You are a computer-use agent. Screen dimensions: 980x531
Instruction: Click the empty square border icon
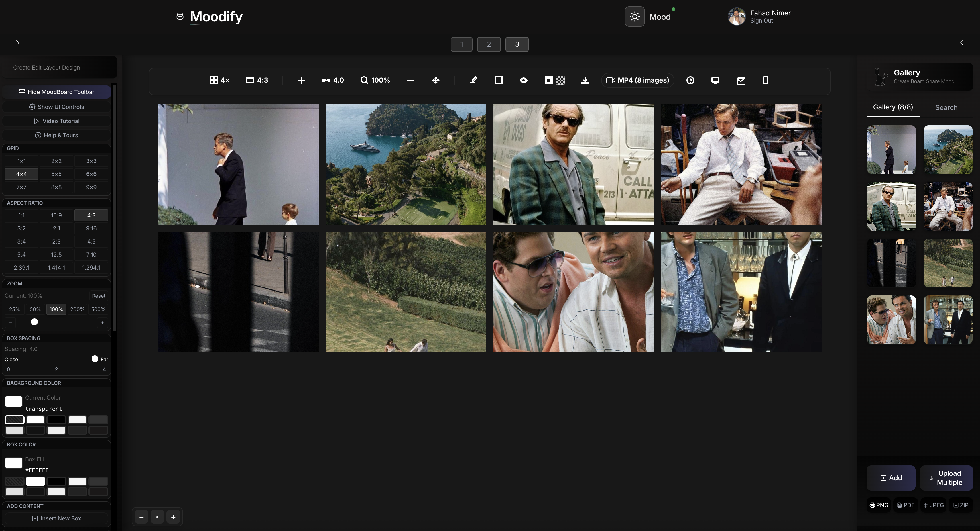point(498,80)
